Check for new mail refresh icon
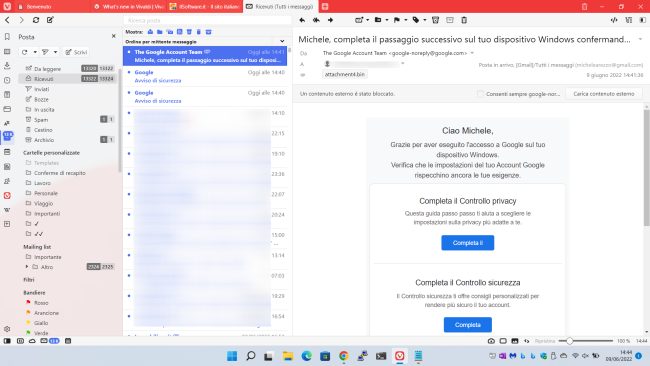The image size is (650, 366). click(24, 52)
